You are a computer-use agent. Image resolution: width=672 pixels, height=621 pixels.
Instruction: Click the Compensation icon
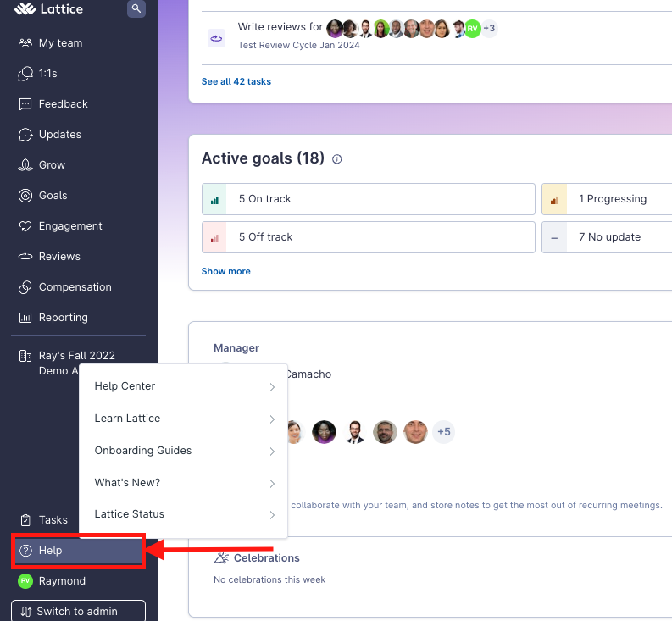tap(25, 287)
